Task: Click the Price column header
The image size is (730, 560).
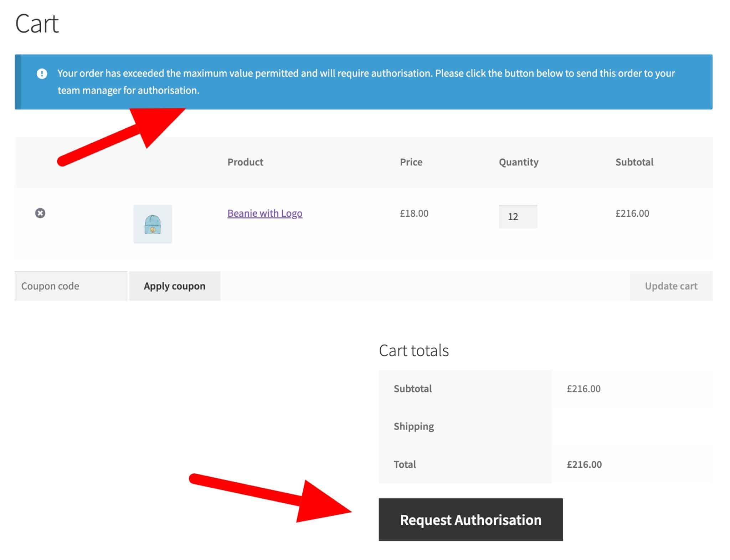Action: (x=411, y=162)
